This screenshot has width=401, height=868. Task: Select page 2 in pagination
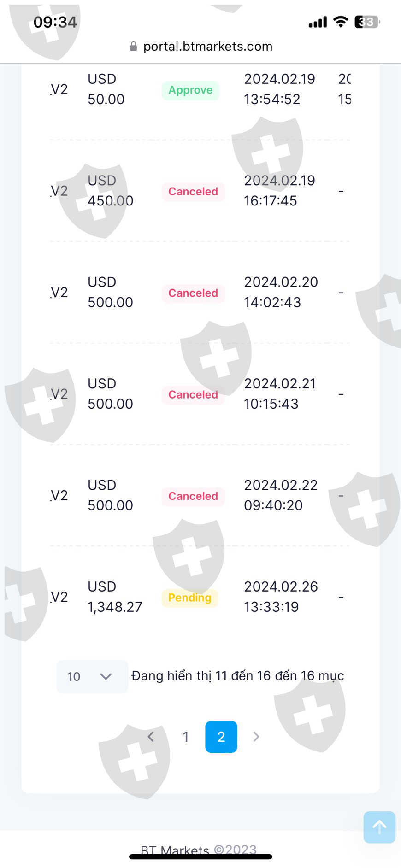coord(221,737)
